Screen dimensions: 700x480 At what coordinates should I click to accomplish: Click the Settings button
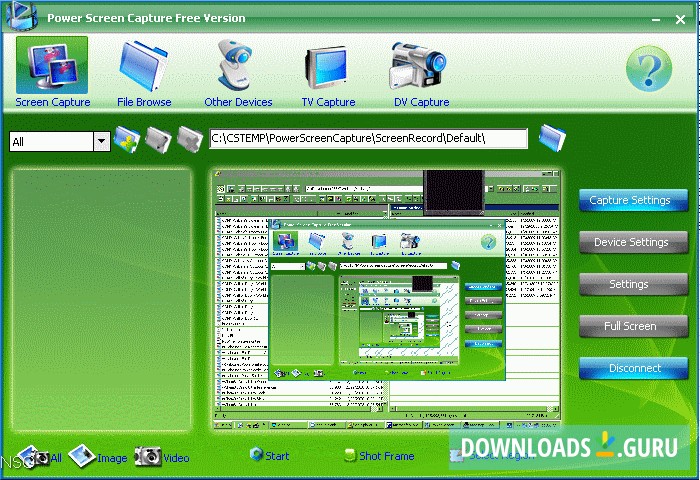coord(633,284)
